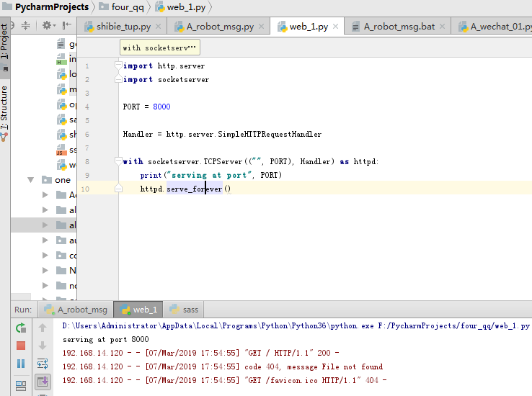Click console line 'GET / HTTP/1.1" 200'
Screen dimensions: 532x396
pos(200,353)
